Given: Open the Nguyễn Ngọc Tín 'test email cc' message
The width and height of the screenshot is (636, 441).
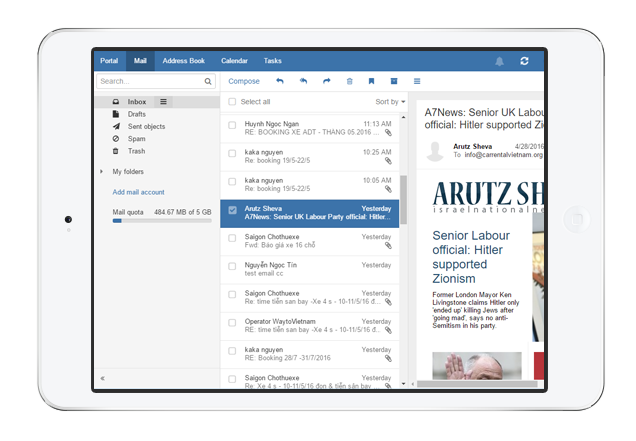Looking at the screenshot, I should 309,270.
